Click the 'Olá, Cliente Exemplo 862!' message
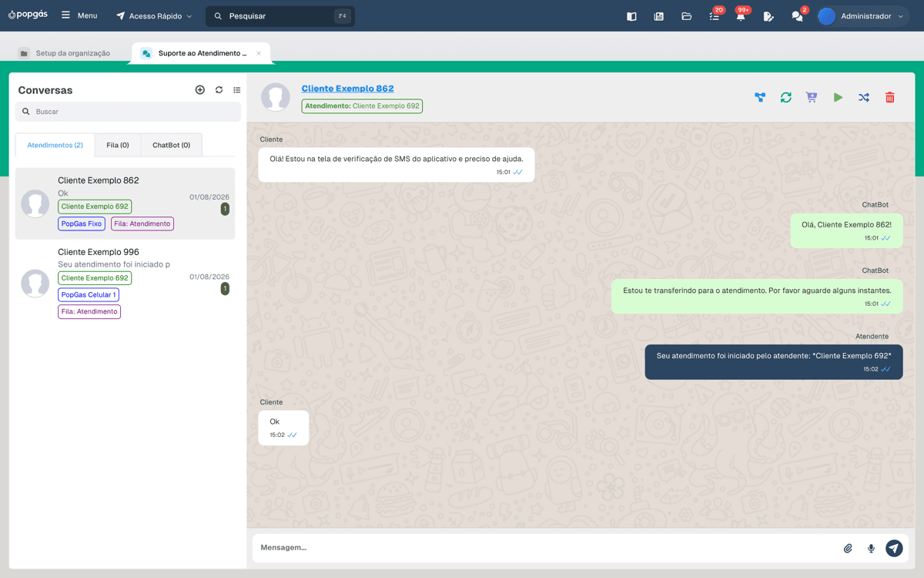Image resolution: width=924 pixels, height=578 pixels. [846, 230]
